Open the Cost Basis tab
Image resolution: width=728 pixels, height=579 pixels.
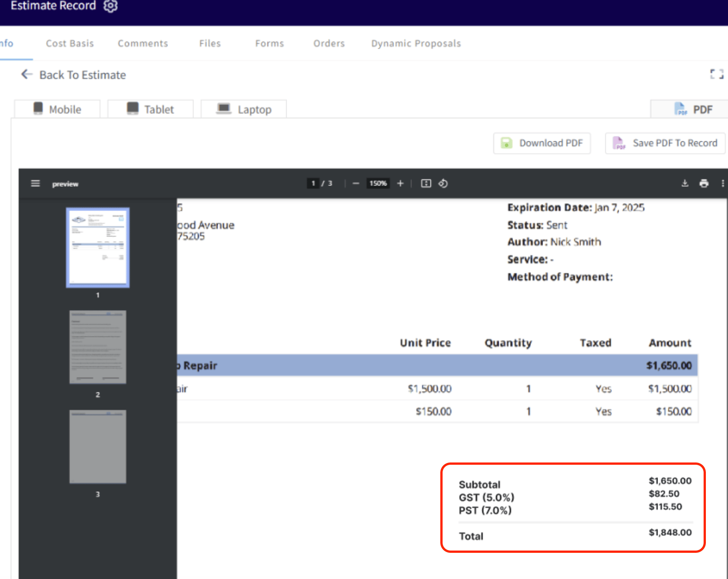pyautogui.click(x=70, y=43)
